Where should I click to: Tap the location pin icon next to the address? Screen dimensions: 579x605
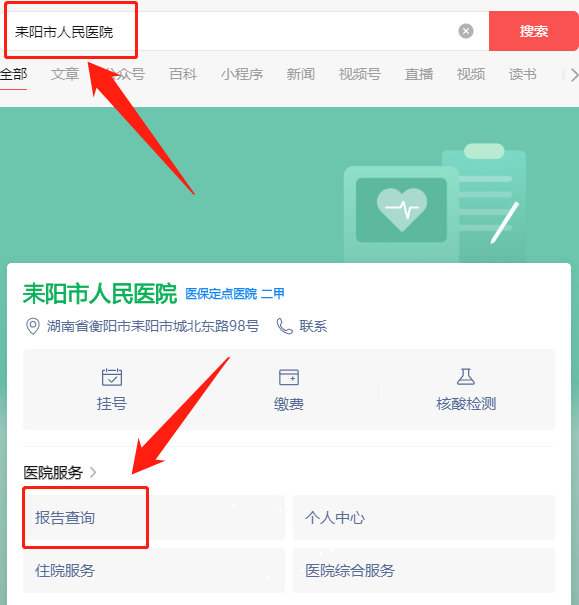(33, 326)
